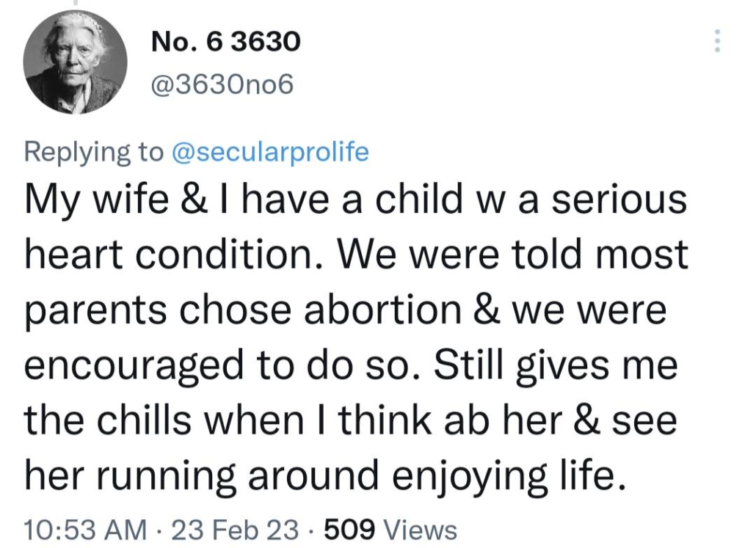
Task: Click the 509 view count number
Action: (350, 529)
